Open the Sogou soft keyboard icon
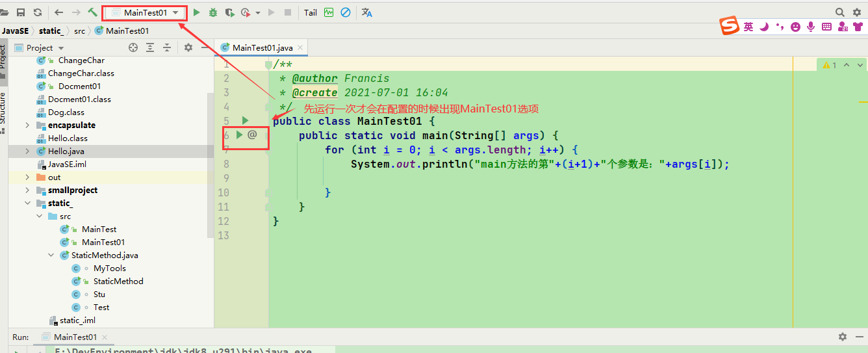 pos(826,27)
